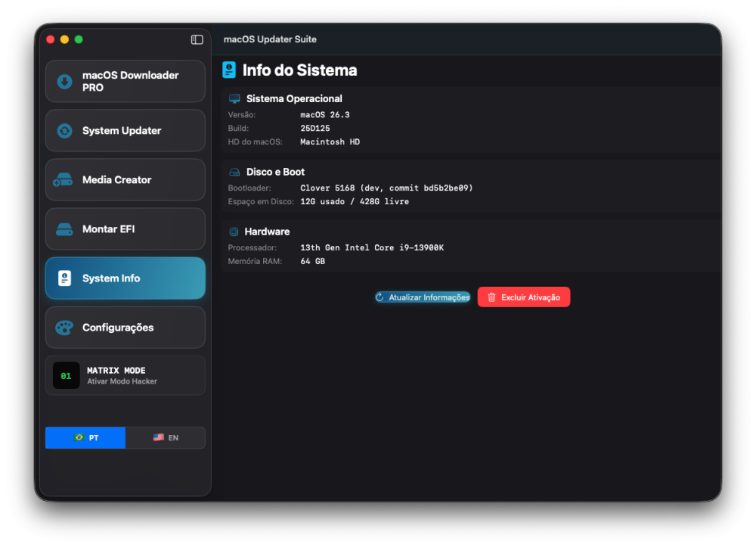Toggle the sidebar panel icon
The image size is (756, 547).
point(197,39)
